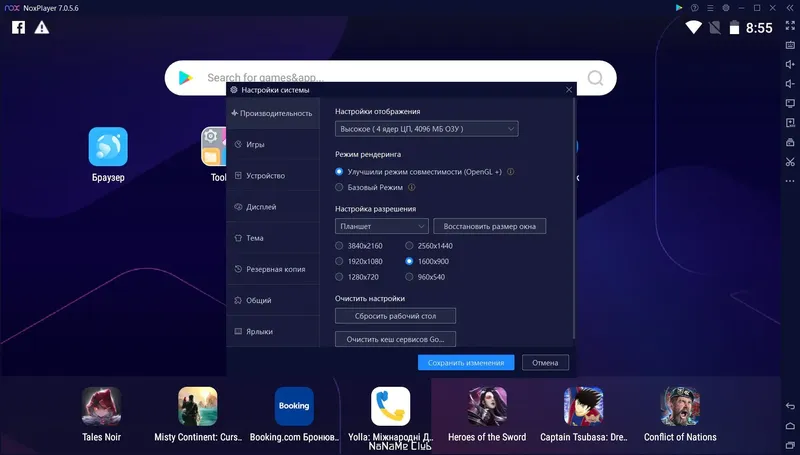The image size is (800, 455).
Task: Select 1920x1080 resolution
Action: [339, 261]
